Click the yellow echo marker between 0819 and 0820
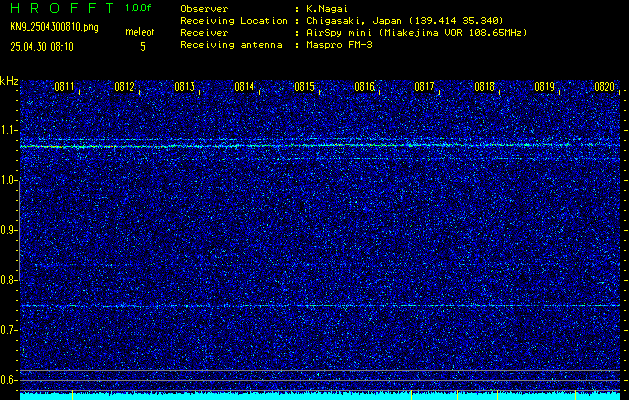The width and height of the screenshot is (629, 400). [x=575, y=395]
